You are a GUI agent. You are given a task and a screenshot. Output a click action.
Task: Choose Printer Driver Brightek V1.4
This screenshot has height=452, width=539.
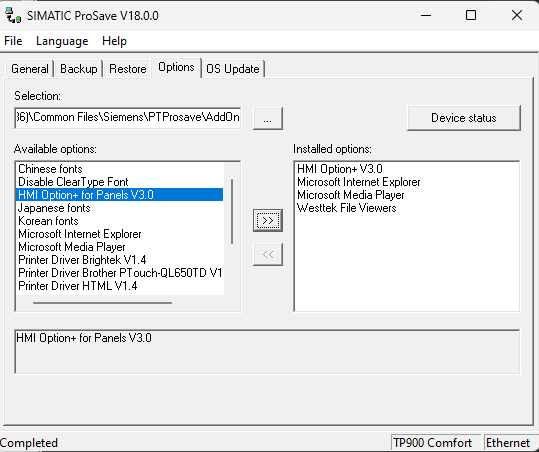coord(82,260)
